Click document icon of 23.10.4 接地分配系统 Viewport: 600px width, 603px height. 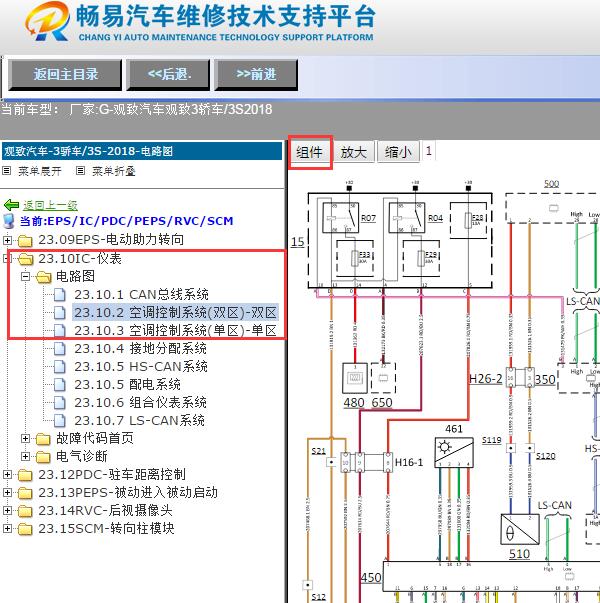60,349
